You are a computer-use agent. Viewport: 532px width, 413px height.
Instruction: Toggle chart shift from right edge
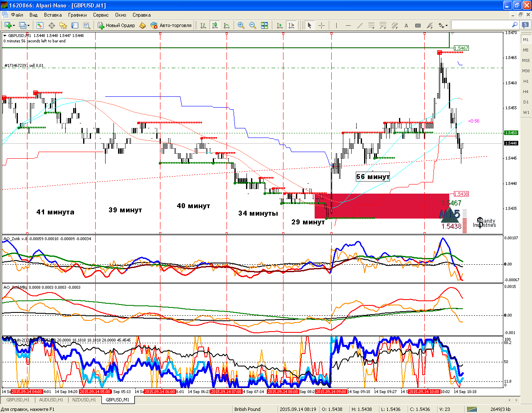click(x=291, y=25)
